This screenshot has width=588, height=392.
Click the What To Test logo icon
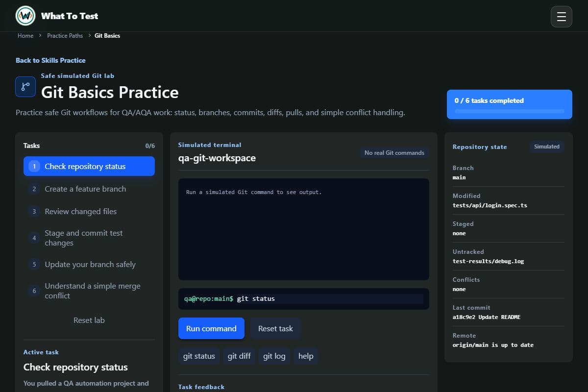[x=25, y=16]
